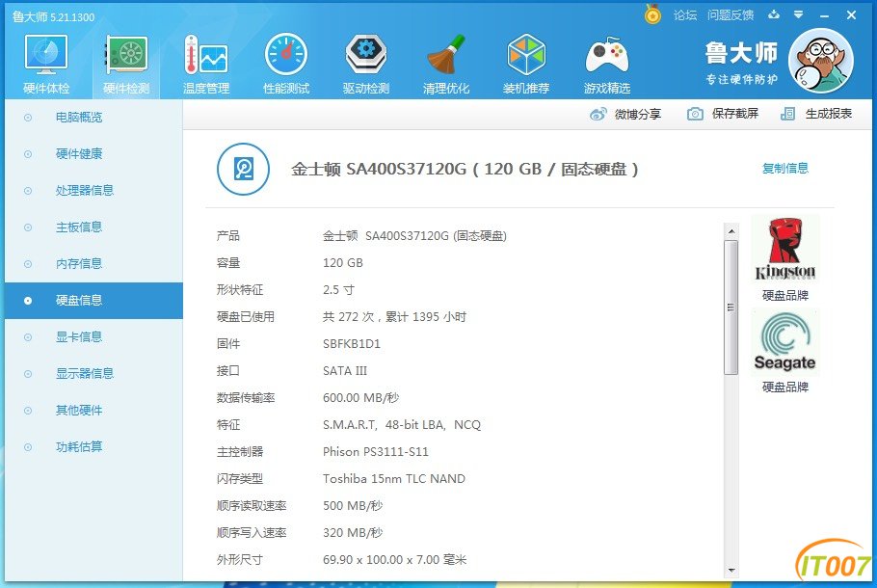The height and width of the screenshot is (588, 877).
Task: Click the dimensions value 69.90 x 100.00 x 7.00 毫米
Action: 394,559
